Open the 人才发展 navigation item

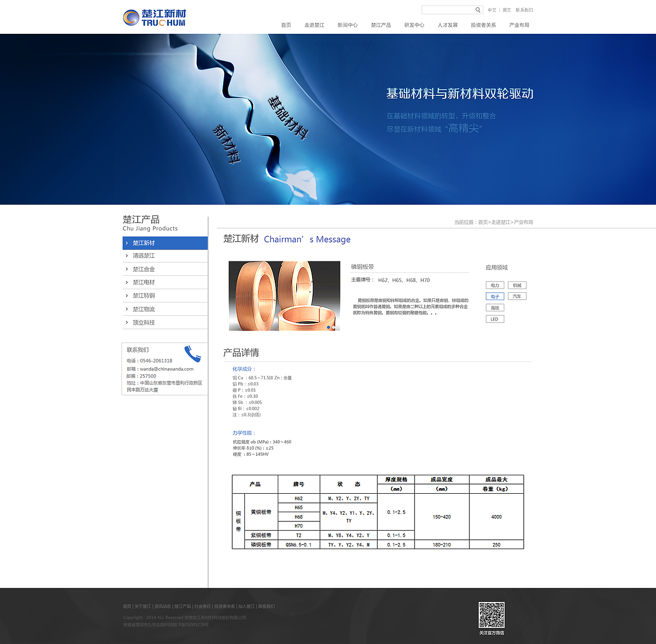(447, 25)
